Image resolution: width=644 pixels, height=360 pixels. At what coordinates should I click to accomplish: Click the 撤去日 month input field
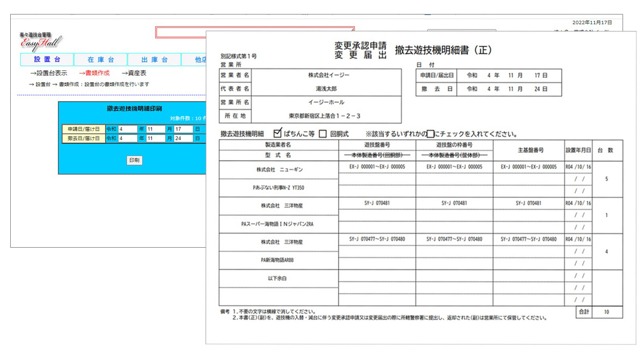(x=156, y=138)
